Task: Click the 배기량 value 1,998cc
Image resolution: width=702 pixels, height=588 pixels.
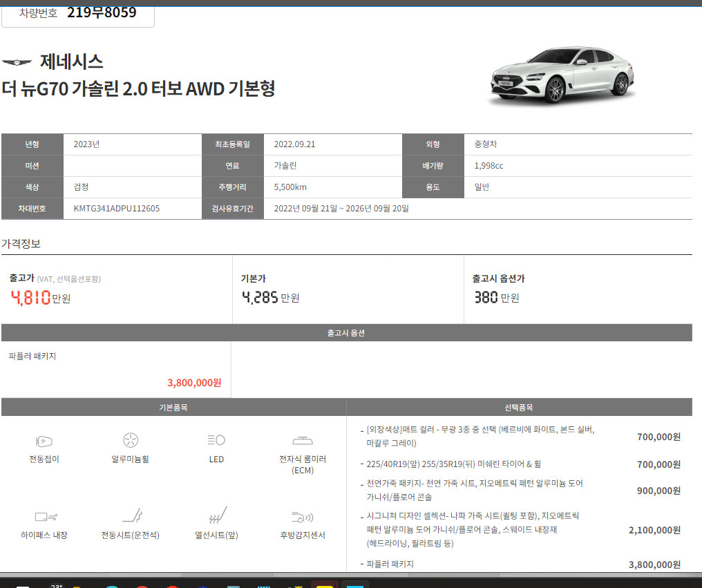Action: click(489, 166)
